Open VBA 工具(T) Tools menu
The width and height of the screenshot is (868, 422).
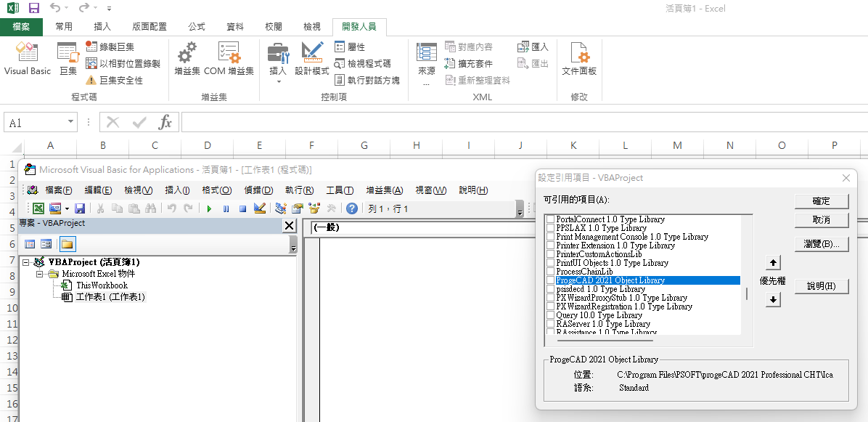pyautogui.click(x=340, y=190)
